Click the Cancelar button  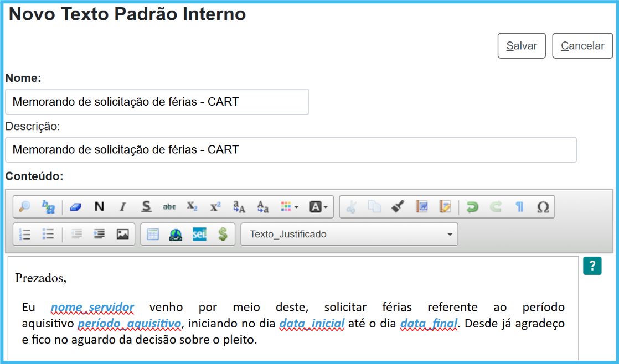click(x=582, y=46)
